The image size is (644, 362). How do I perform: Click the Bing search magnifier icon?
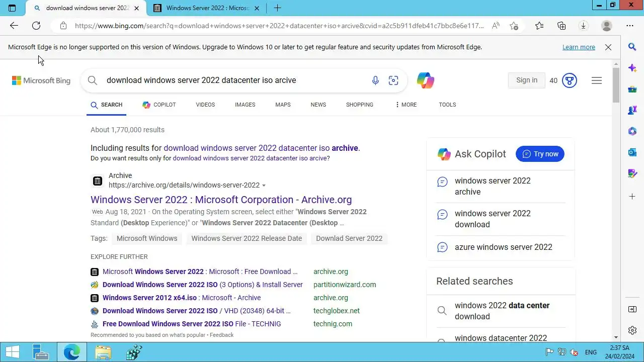point(92,80)
